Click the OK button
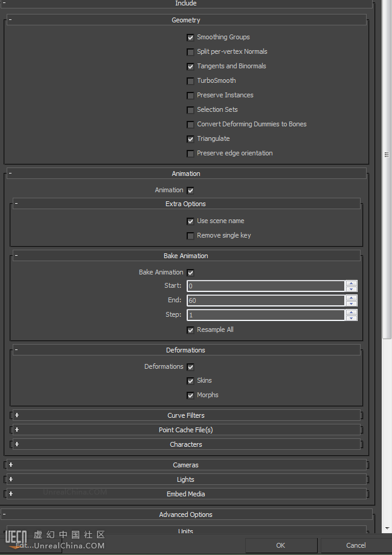Screen dimensions: 392x555 [280, 545]
